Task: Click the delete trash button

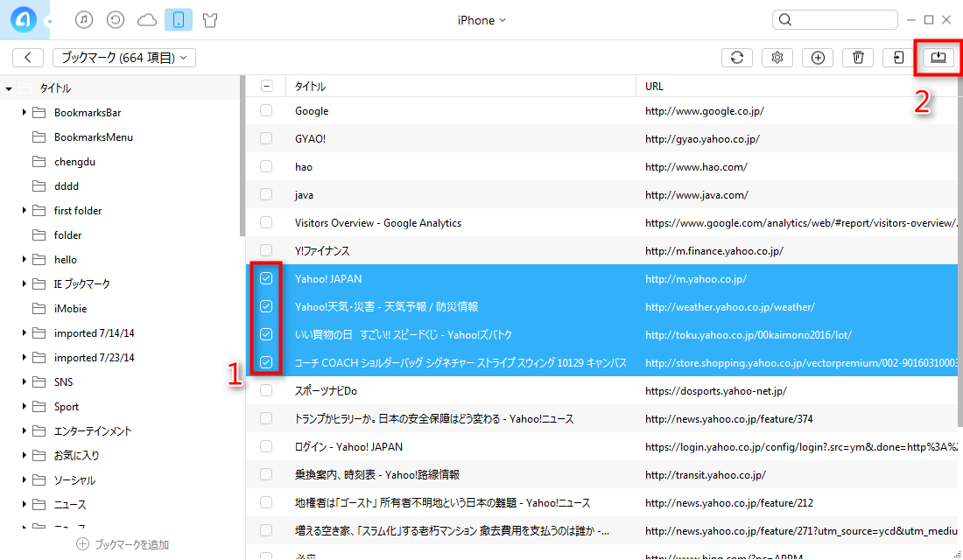Action: pyautogui.click(x=858, y=58)
